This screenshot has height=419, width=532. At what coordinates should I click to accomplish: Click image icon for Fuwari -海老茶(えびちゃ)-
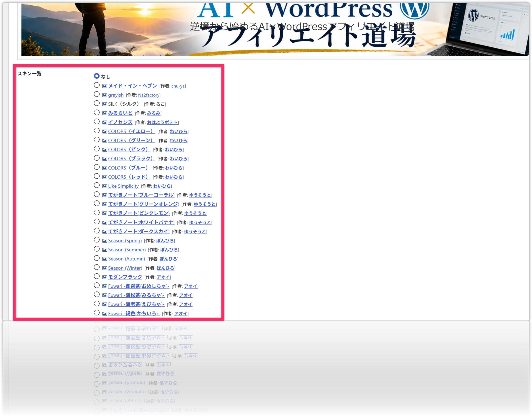pyautogui.click(x=105, y=305)
